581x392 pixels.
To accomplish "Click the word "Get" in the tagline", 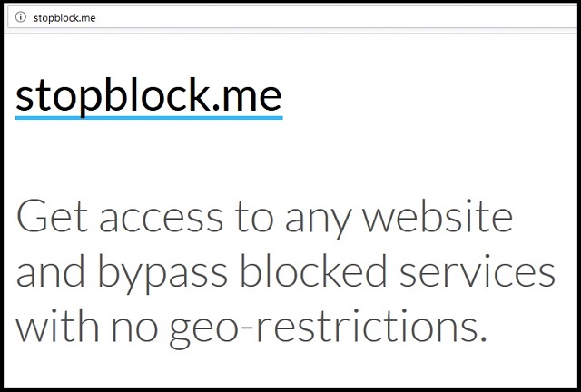I will pyautogui.click(x=52, y=216).
